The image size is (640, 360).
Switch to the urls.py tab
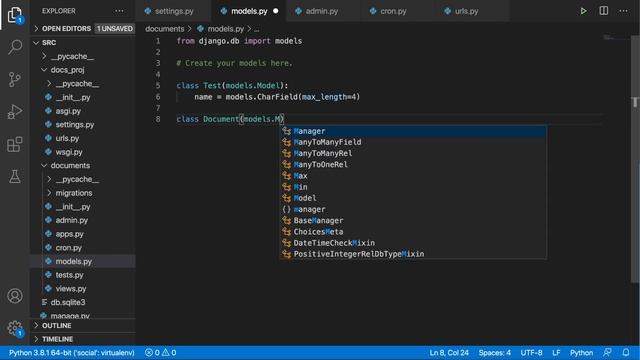[x=466, y=11]
